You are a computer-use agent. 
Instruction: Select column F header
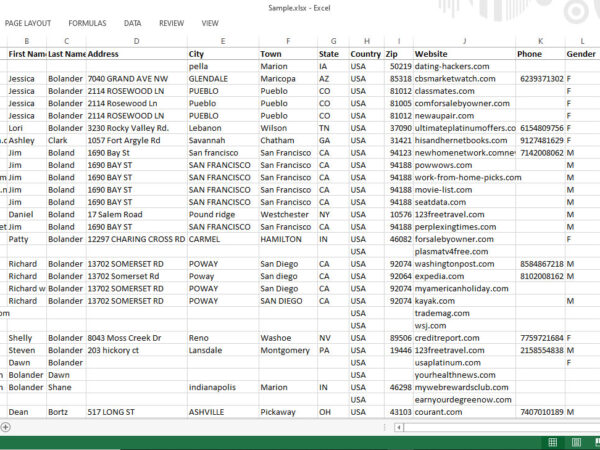288,41
